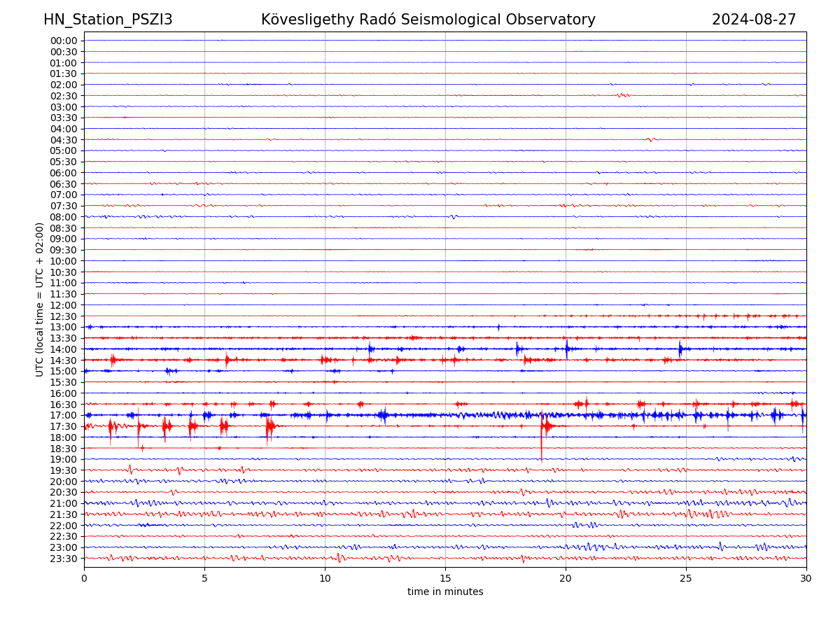
Task: Click the 17:00 row time label
Action: point(63,415)
